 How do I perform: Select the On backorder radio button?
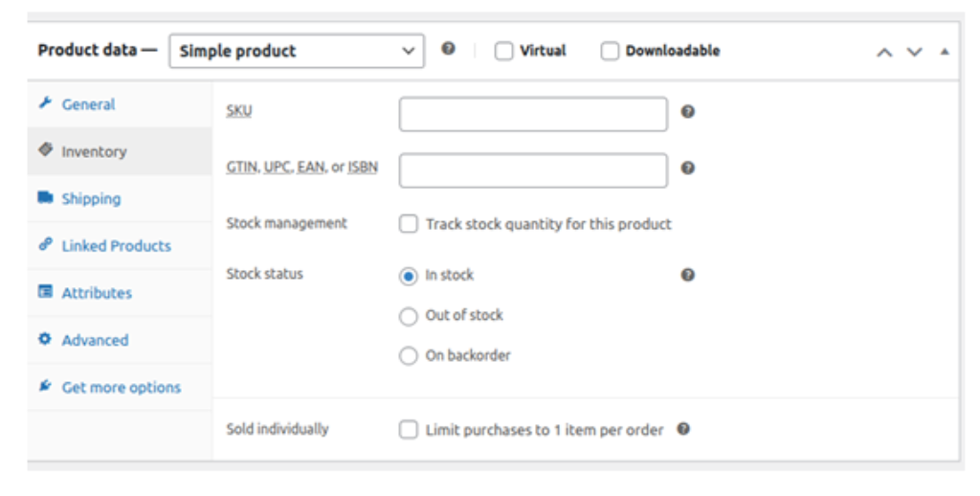(408, 356)
